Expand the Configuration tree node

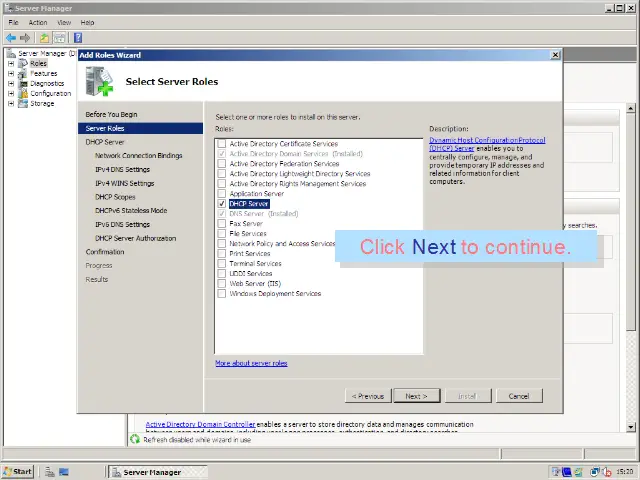tap(11, 93)
